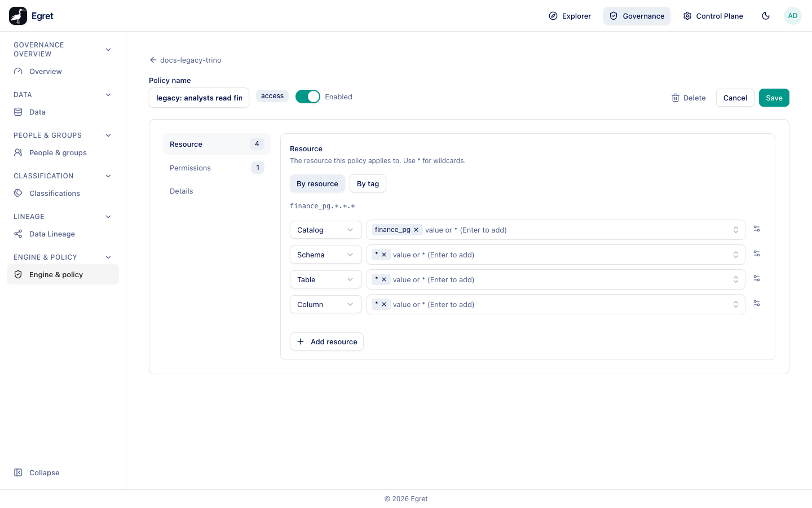Go to Data Lineage page
This screenshot has height=508, width=812.
pos(63,234)
